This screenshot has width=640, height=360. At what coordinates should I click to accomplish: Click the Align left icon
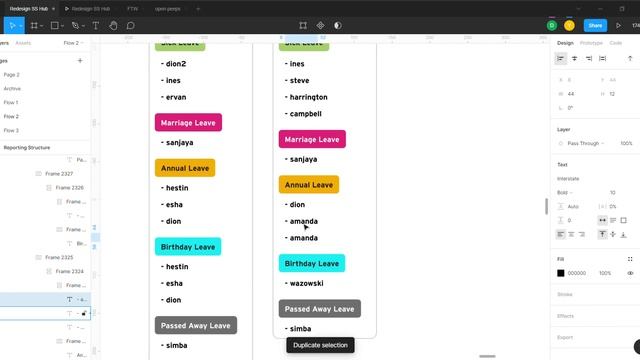[x=560, y=59]
